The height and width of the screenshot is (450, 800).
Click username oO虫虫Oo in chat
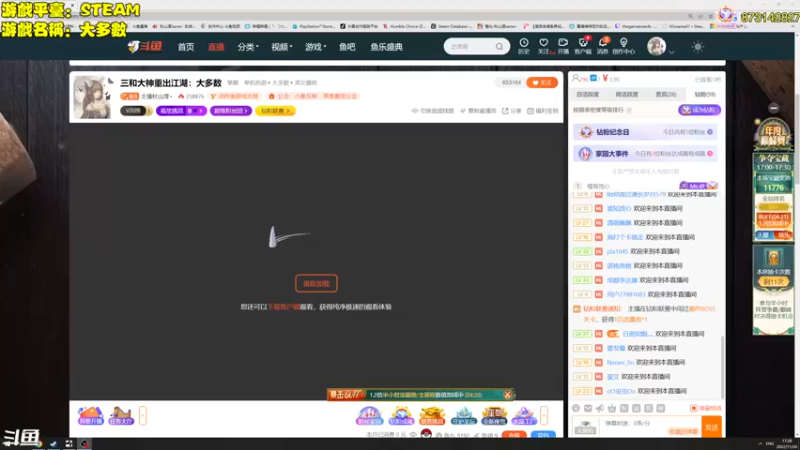621,391
